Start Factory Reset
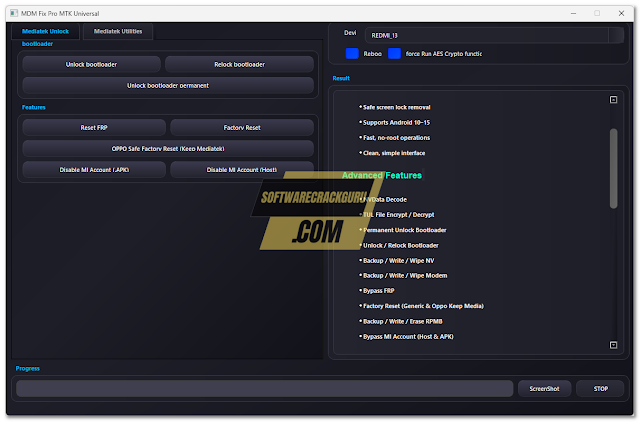Screen dimensions: 640x422 (241, 128)
